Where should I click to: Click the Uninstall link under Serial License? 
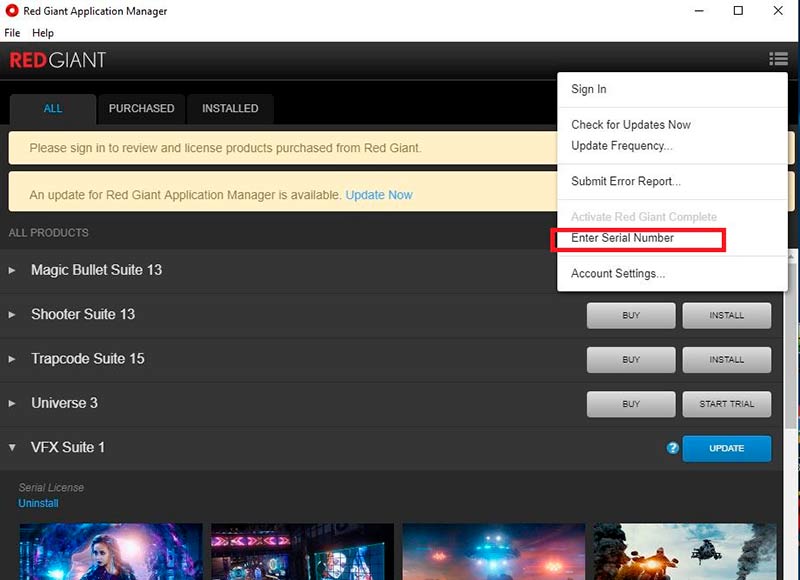[x=38, y=503]
